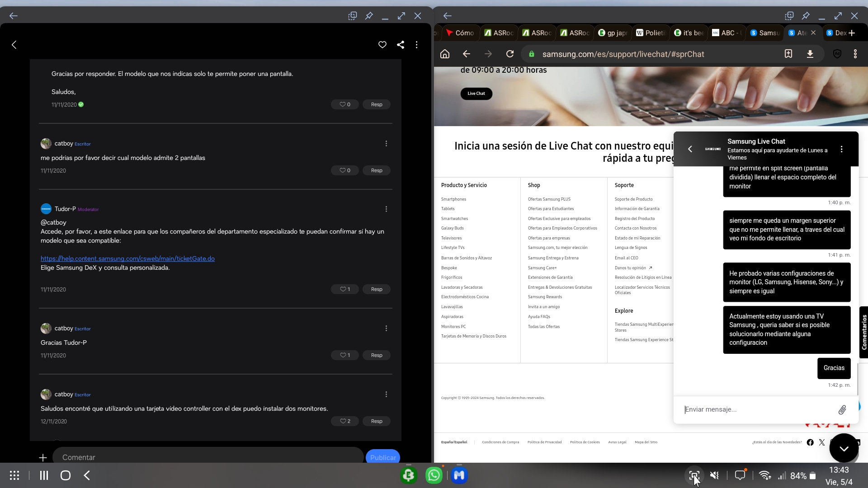Click the scroll-down chevron in the chat window
Screen dimensions: 868x488
[x=844, y=448]
